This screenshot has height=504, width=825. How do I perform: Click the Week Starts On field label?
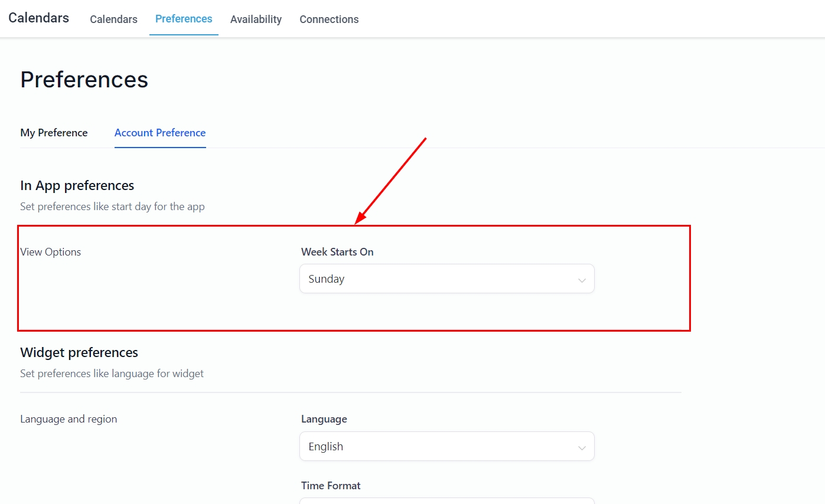(337, 252)
